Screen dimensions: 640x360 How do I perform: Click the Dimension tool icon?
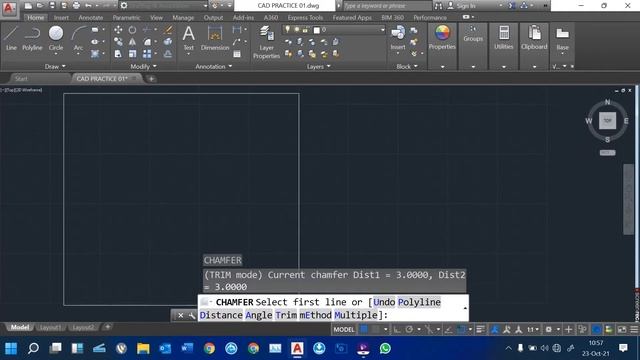point(215,34)
